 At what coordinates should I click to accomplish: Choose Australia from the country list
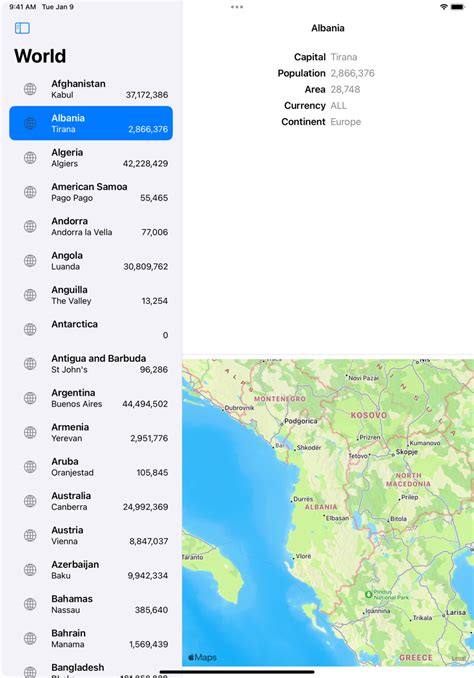coord(91,501)
